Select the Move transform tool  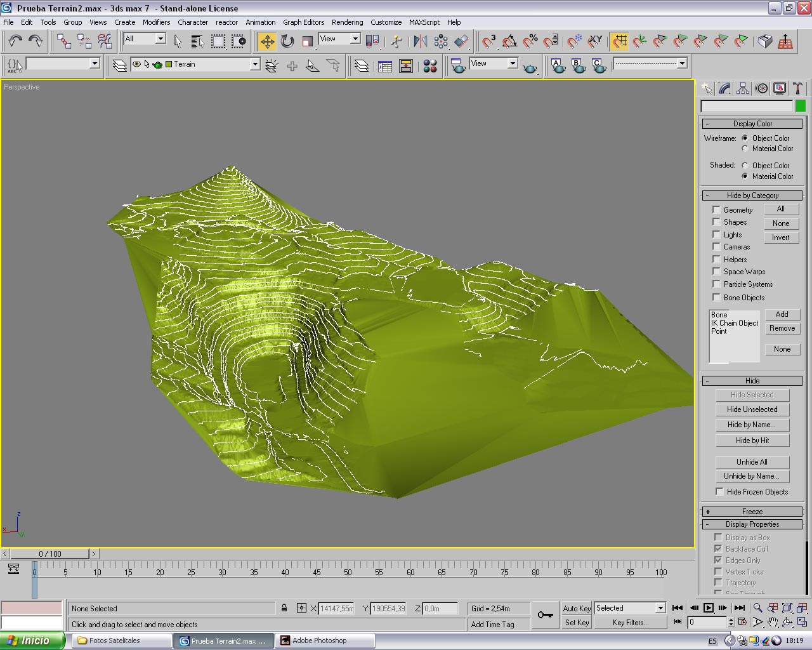click(x=267, y=42)
